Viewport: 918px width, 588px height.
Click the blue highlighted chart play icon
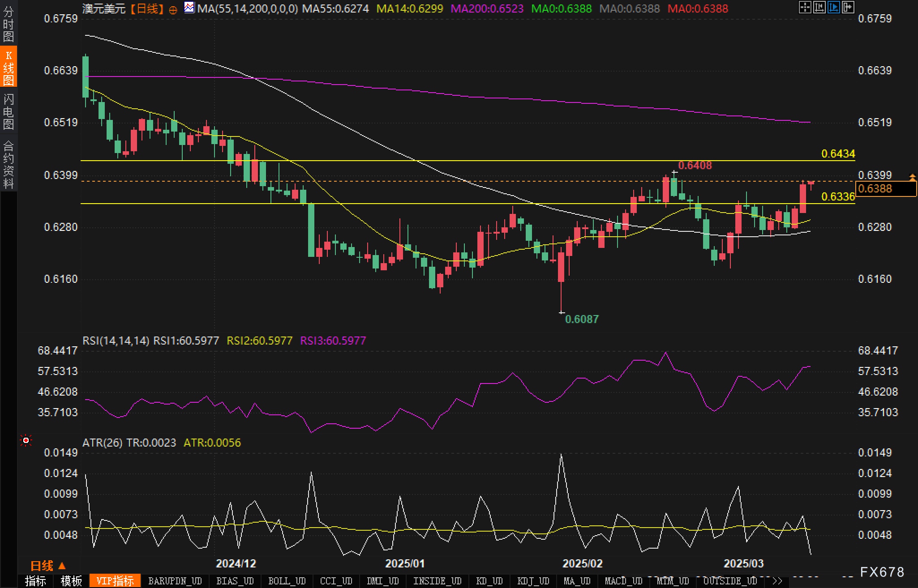[833, 7]
